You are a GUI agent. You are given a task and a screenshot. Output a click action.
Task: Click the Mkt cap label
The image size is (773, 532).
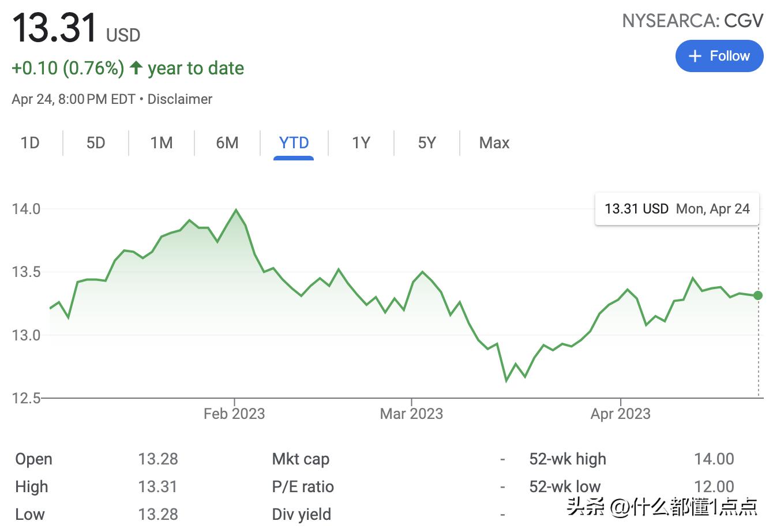[301, 459]
